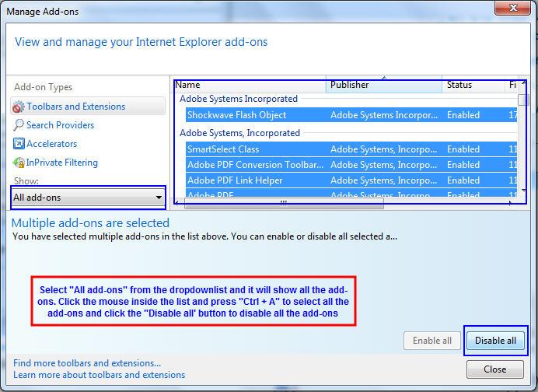Click publisher cell of Adobe PDF Link Helper
Image resolution: width=538 pixels, height=392 pixels.
pos(383,180)
